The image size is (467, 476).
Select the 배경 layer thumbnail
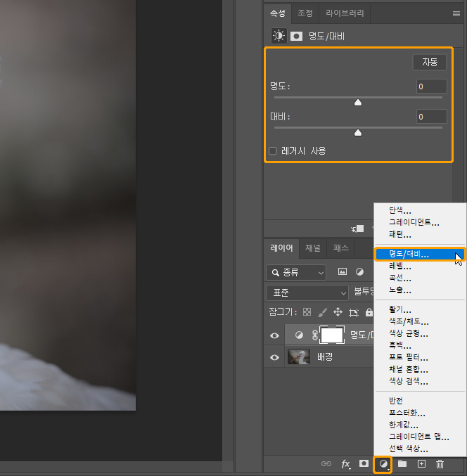299,356
